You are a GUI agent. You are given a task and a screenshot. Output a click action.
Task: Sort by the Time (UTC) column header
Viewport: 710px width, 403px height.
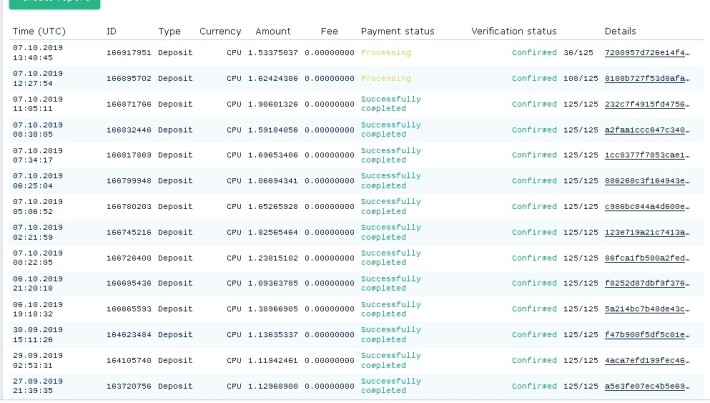[39, 31]
